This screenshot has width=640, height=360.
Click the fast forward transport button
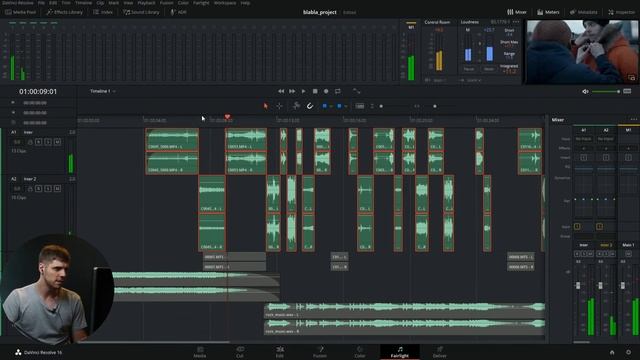[292, 91]
